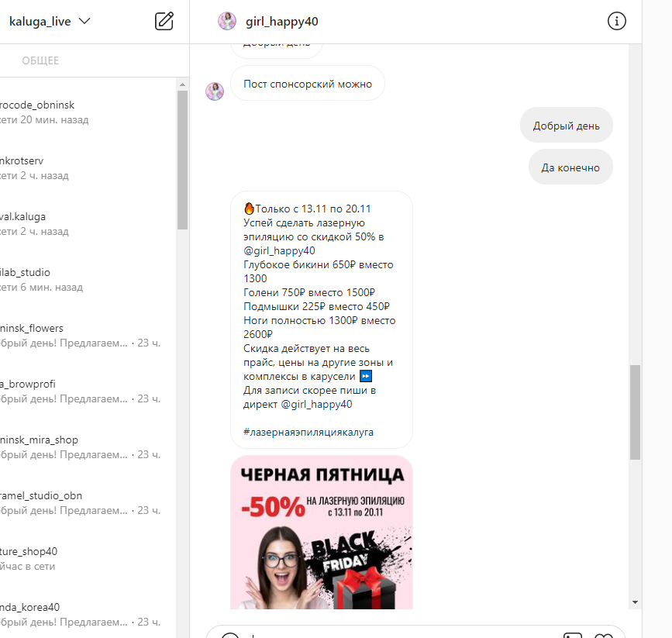
Task: Select the 'ture_shop40' conversation
Action: point(88,558)
